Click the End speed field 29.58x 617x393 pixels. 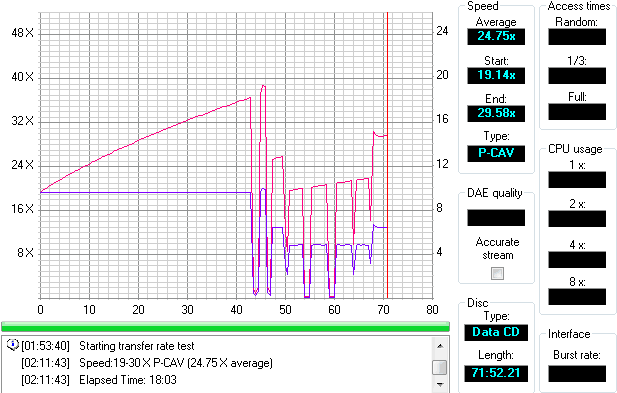coord(496,114)
